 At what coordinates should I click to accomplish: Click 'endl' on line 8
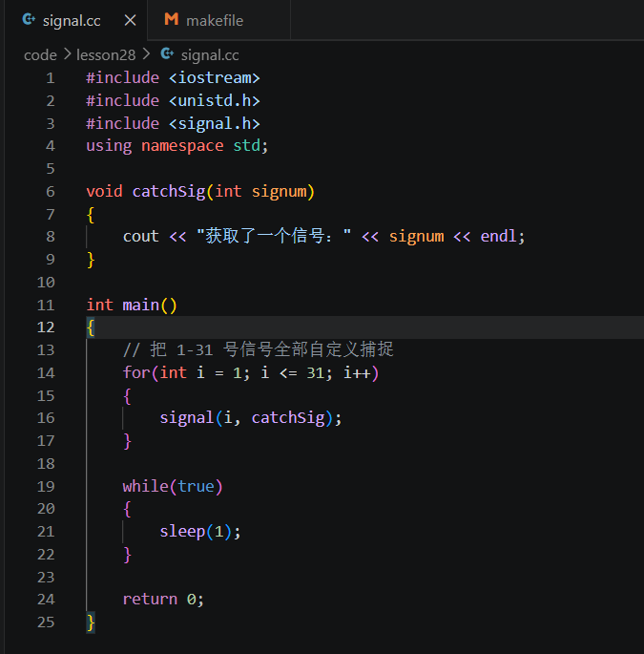[x=499, y=237]
